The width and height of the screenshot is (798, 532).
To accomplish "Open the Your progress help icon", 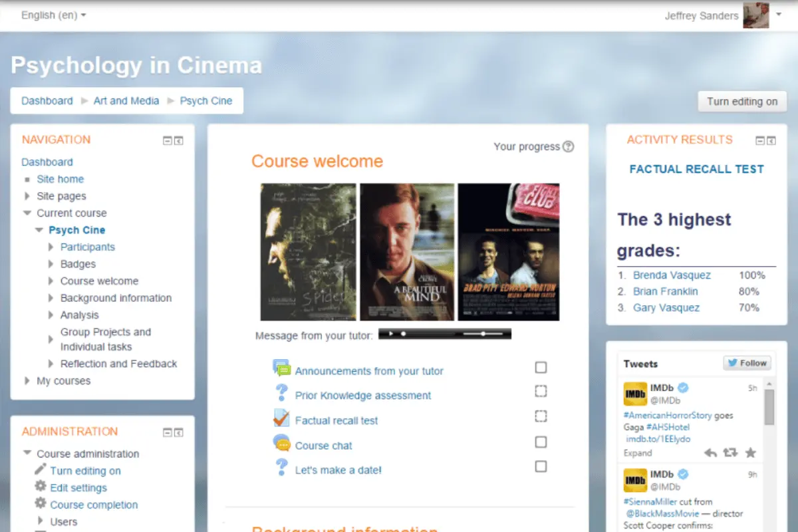I will [568, 146].
